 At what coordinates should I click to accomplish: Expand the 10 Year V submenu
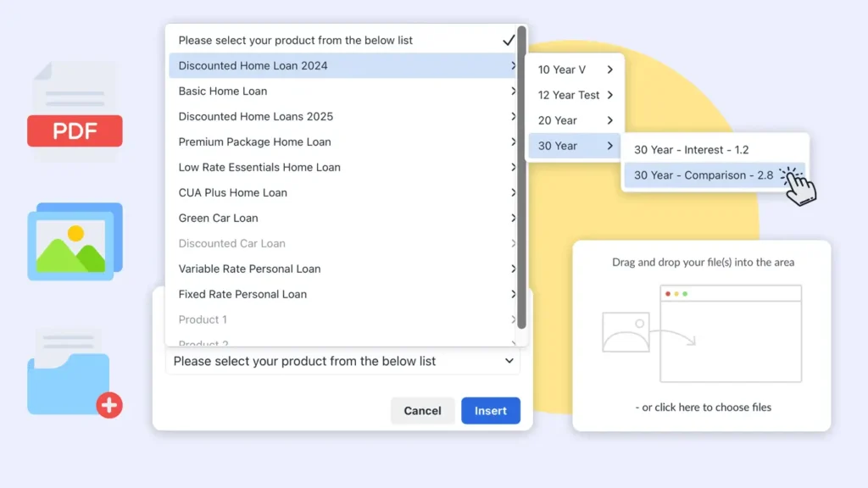pos(575,69)
